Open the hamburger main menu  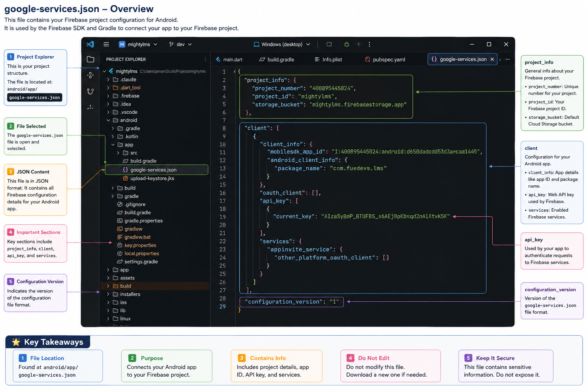tap(106, 44)
